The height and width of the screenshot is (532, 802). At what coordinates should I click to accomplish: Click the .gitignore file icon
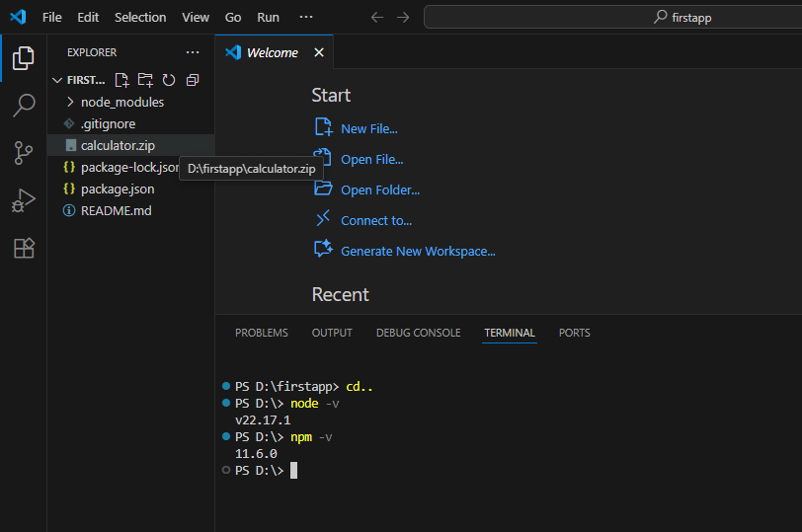click(x=69, y=123)
